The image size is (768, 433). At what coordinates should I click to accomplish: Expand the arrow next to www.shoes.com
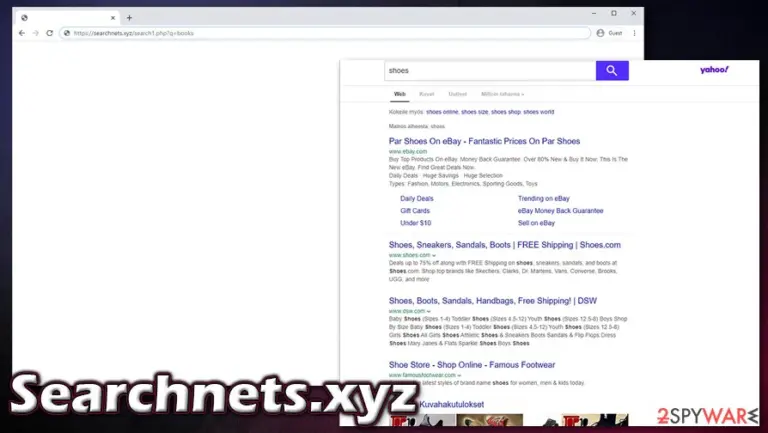[x=433, y=255]
